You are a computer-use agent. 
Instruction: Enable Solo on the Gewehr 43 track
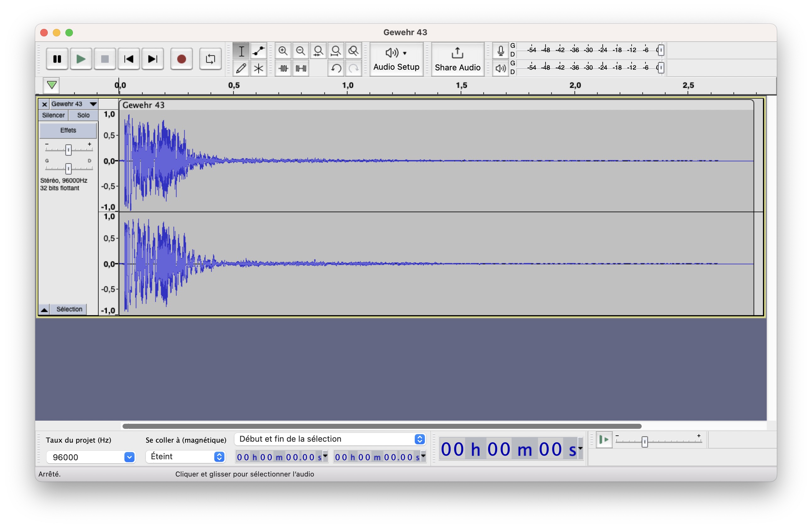83,115
